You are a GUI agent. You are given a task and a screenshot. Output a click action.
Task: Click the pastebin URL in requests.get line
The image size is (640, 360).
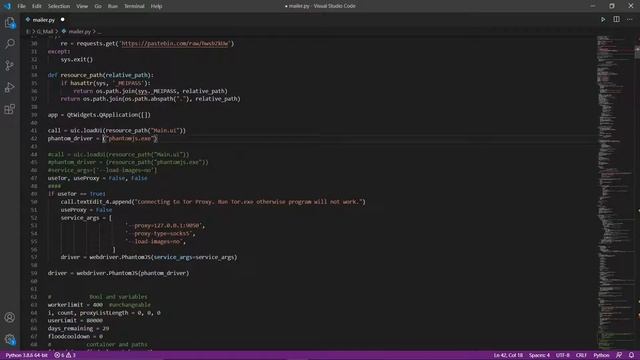176,43
